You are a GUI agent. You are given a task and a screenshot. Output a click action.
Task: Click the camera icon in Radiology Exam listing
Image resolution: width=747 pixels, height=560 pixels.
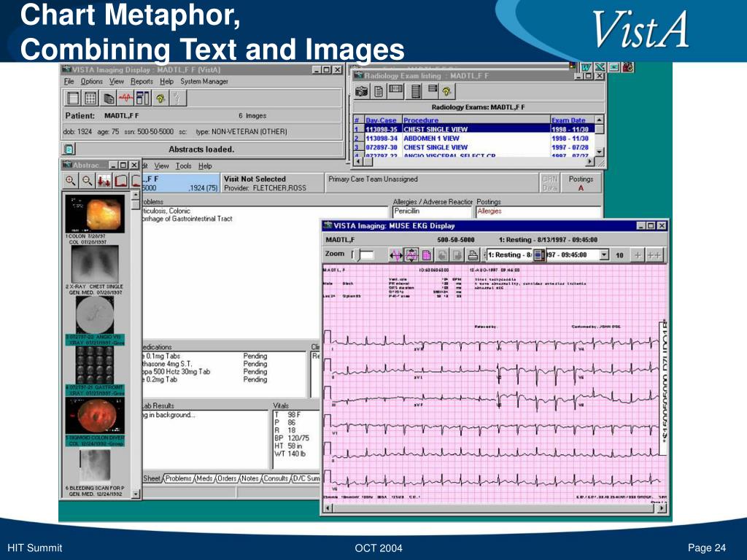(362, 91)
